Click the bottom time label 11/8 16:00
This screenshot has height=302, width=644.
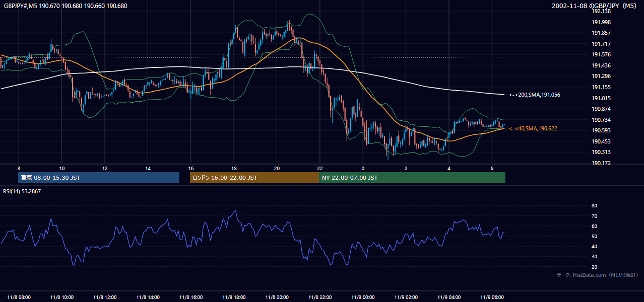(191, 297)
